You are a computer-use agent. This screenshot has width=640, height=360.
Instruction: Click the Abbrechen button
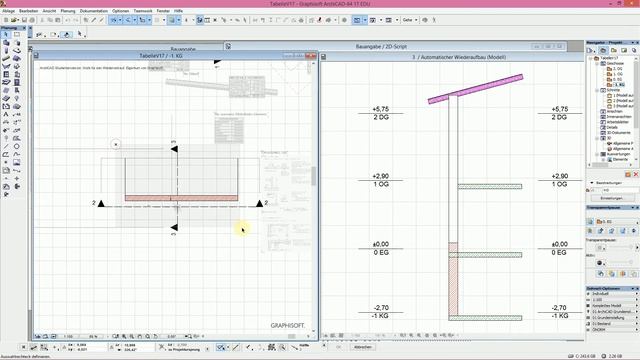pos(362,347)
